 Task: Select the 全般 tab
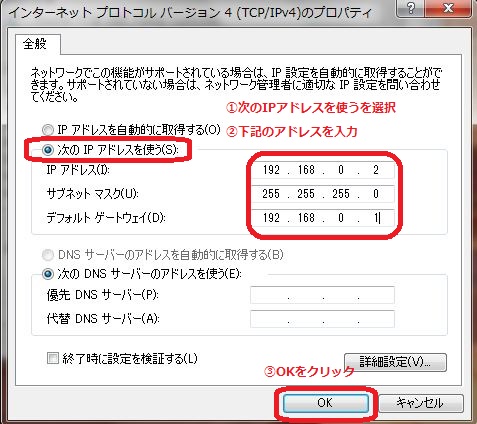(x=38, y=44)
